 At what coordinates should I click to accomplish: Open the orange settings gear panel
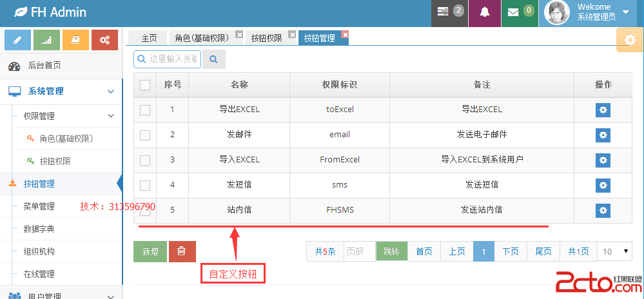click(630, 40)
